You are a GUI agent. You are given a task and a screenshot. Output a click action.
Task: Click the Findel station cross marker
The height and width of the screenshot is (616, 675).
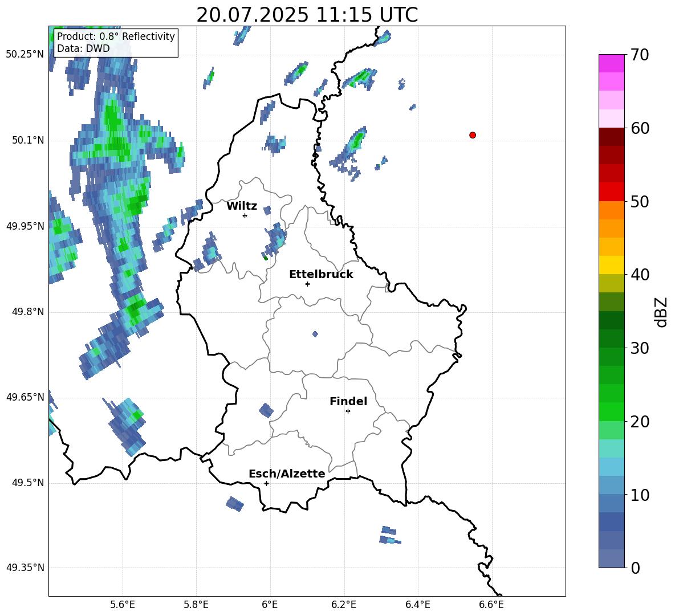pos(348,411)
